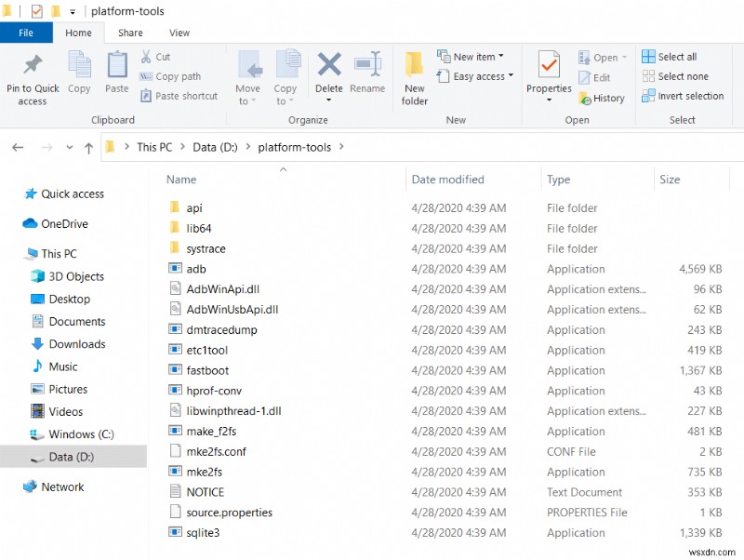Open 3D Objects in sidebar
This screenshot has height=560, width=744.
tap(67, 276)
